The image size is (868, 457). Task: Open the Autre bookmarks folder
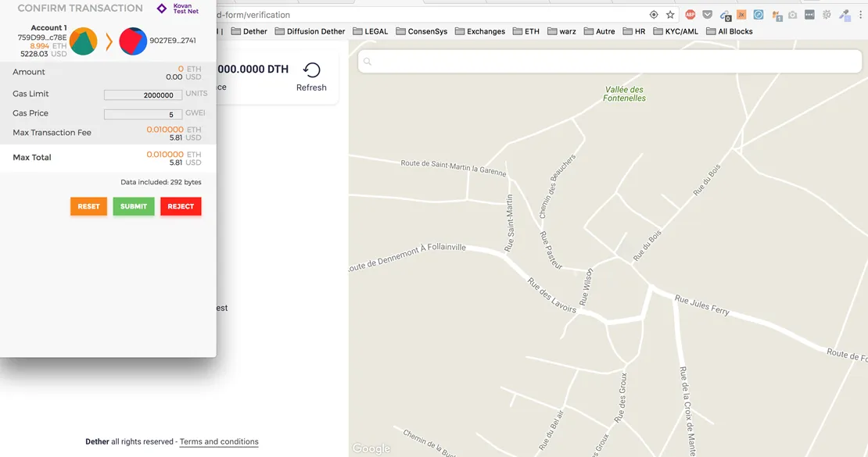coord(600,31)
